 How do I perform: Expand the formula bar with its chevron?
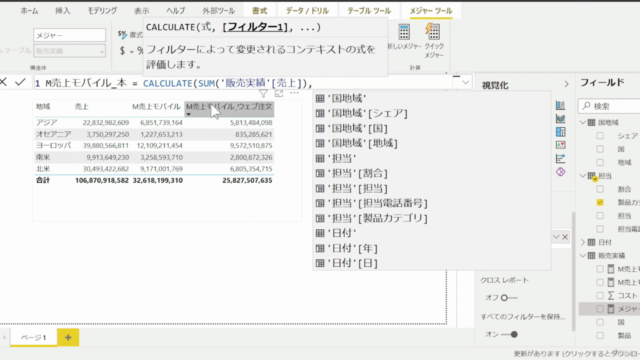pyautogui.click(x=466, y=82)
